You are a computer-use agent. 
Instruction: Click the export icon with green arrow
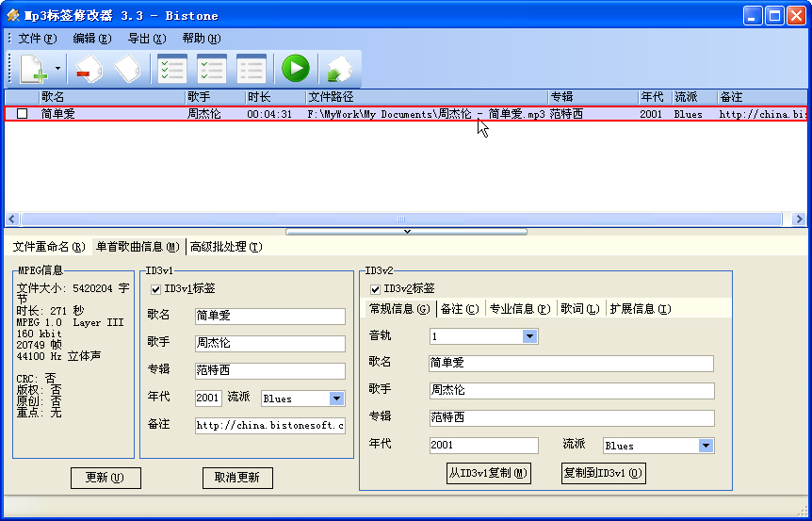click(338, 70)
